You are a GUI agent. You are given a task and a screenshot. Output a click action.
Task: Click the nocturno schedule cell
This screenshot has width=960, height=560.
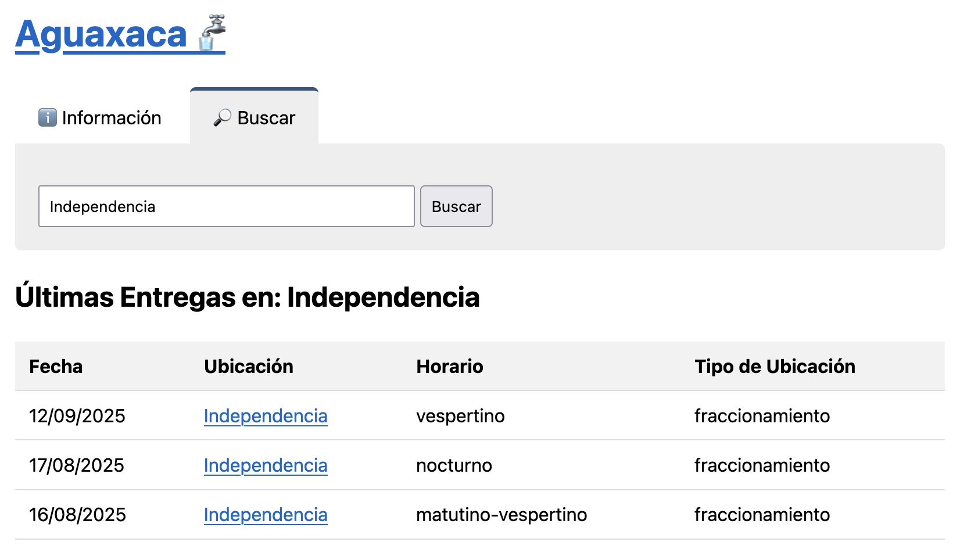454,465
